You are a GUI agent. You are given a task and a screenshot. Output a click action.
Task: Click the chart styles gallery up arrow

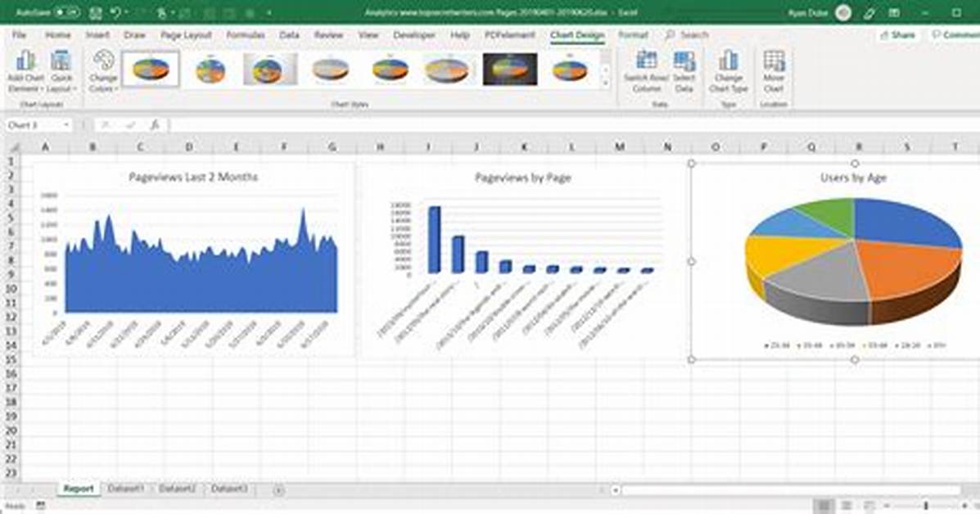605,58
